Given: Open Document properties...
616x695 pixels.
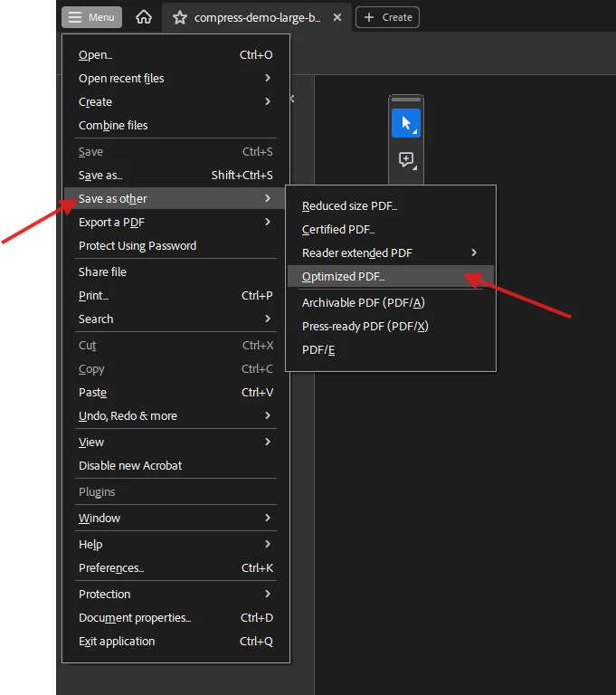Looking at the screenshot, I should coord(175,617).
